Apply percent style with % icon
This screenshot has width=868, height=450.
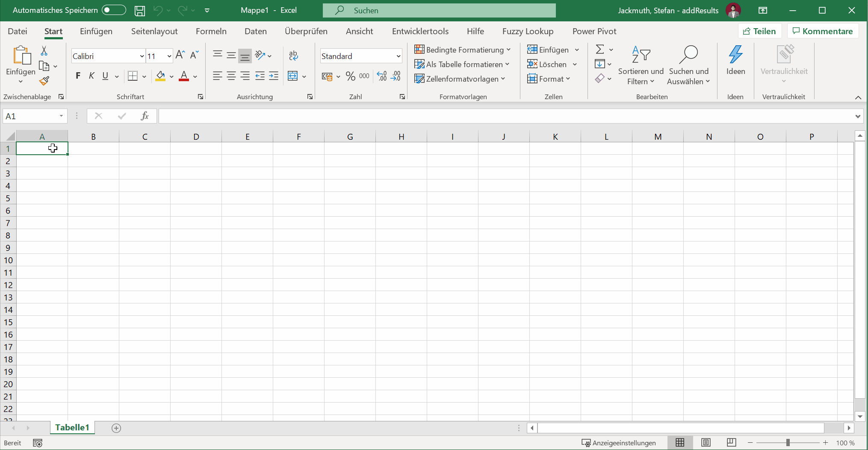tap(351, 76)
